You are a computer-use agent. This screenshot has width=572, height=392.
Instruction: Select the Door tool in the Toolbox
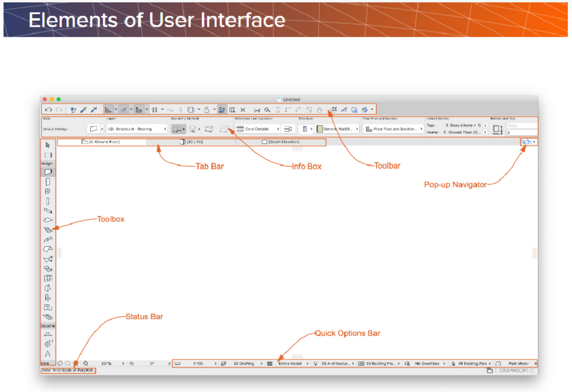[x=48, y=181]
